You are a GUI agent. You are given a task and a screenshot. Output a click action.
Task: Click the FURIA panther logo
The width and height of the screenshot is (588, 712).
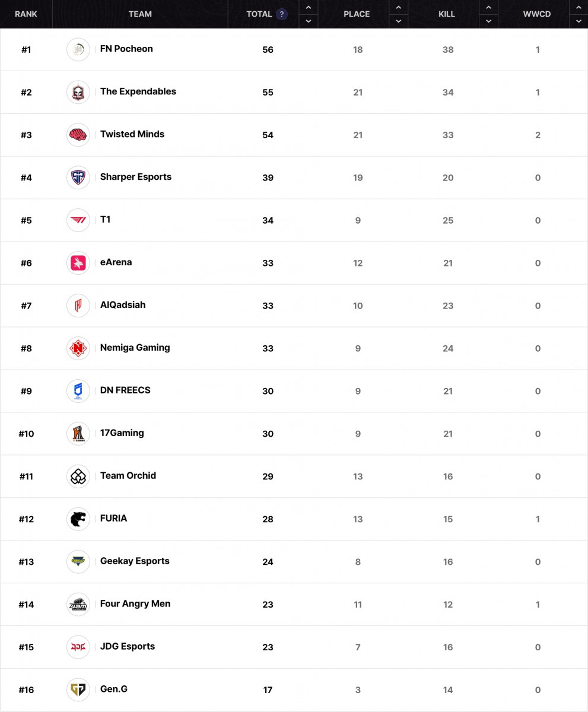click(x=78, y=520)
